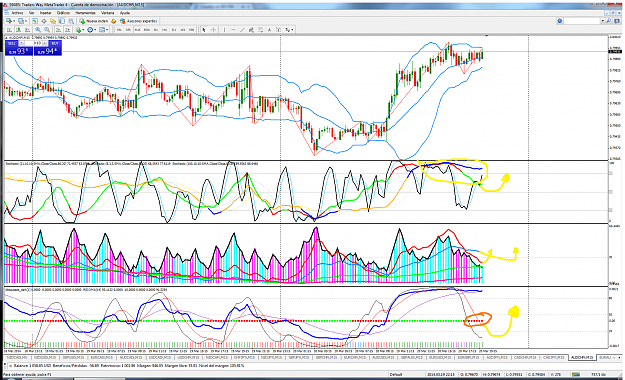Open the Ayuda menu
The height and width of the screenshot is (380, 625).
(x=125, y=13)
